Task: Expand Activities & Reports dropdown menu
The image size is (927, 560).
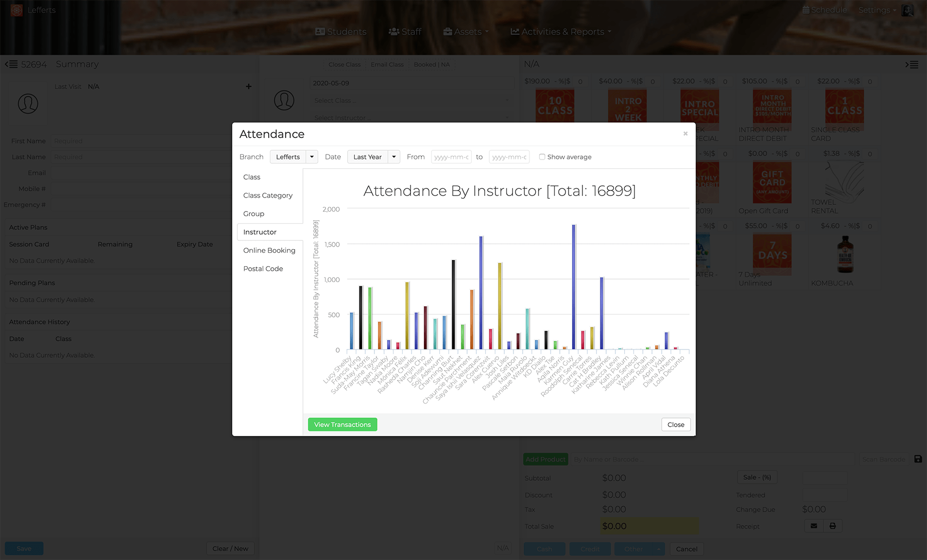Action: point(561,32)
